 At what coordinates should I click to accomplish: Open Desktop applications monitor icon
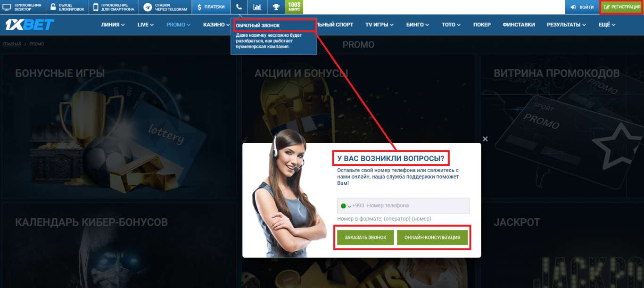click(x=7, y=7)
